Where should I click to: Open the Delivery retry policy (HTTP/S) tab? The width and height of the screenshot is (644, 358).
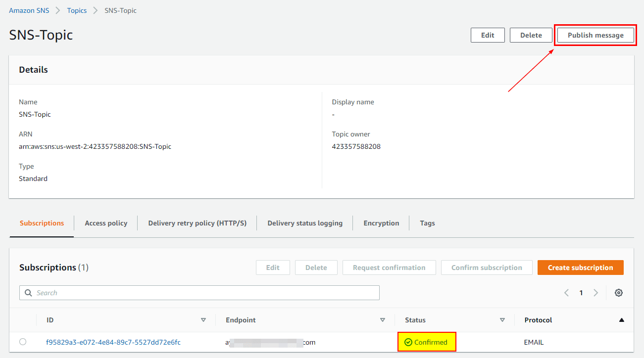(197, 223)
